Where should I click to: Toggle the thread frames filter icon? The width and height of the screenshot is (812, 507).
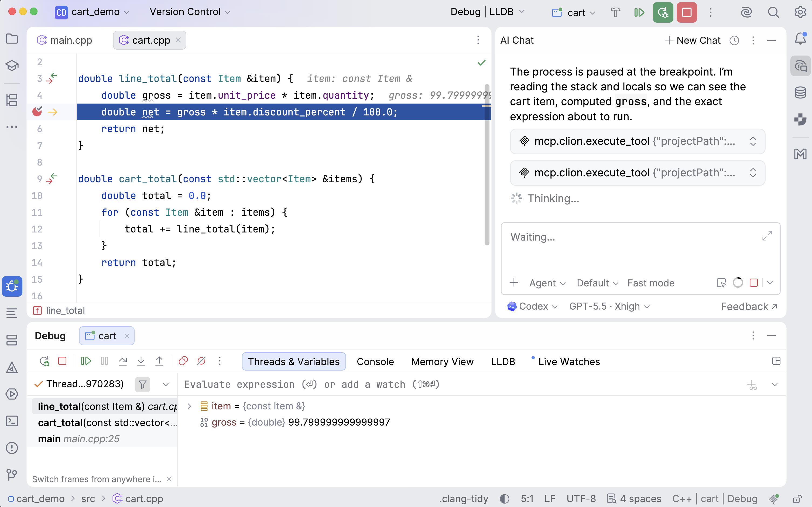click(x=142, y=384)
